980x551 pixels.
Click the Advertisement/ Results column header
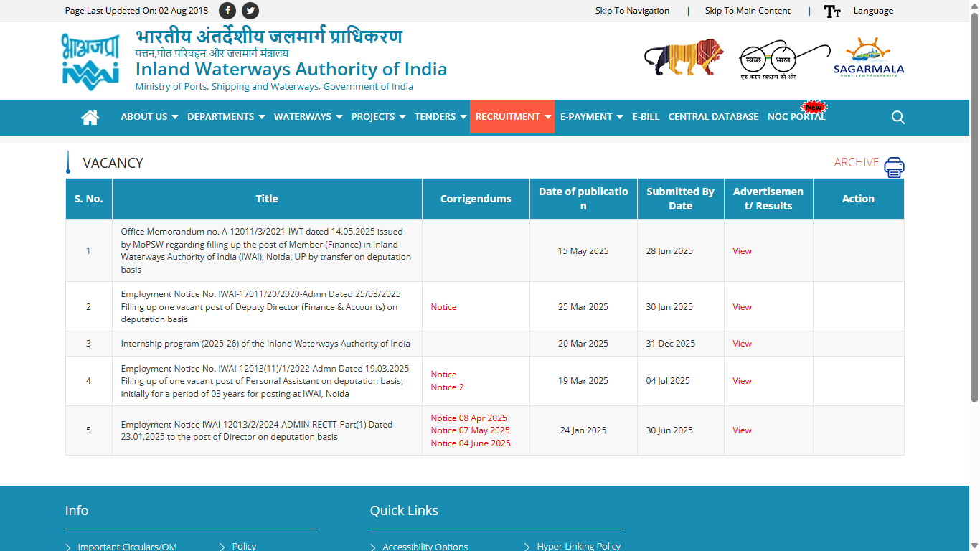tap(768, 199)
